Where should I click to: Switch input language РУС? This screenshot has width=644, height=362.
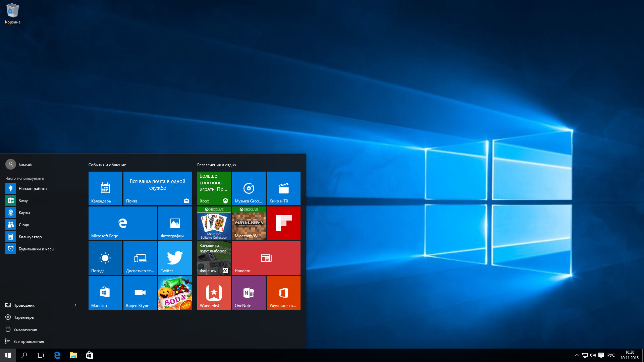(611, 355)
